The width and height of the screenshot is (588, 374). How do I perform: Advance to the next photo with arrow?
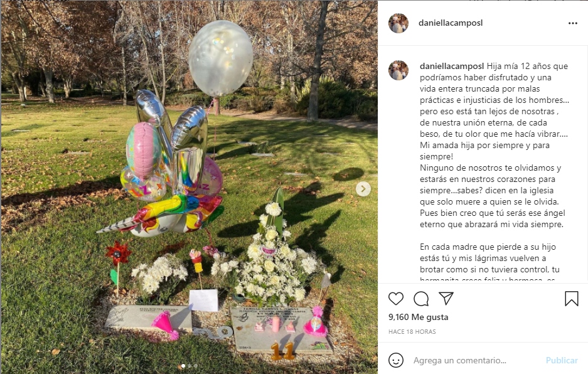point(363,189)
